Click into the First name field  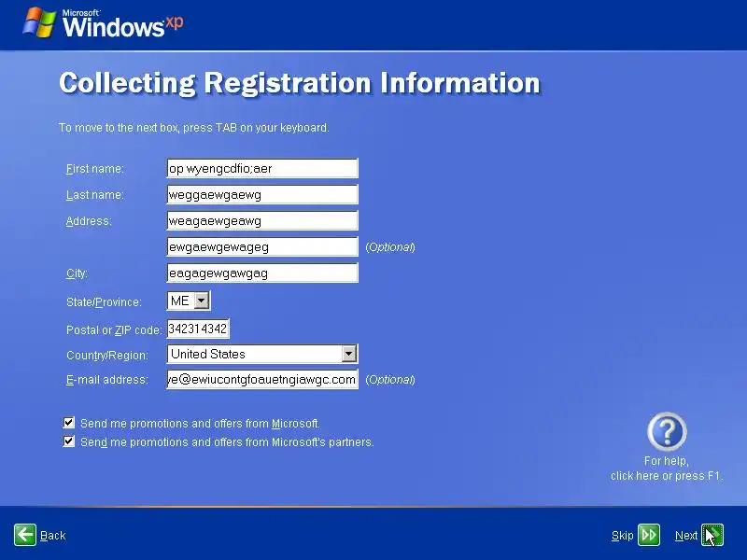click(262, 168)
